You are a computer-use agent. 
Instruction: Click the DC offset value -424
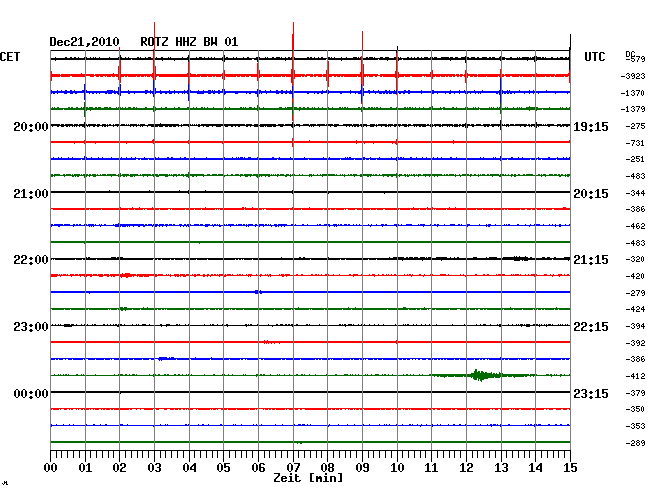[x=635, y=309]
